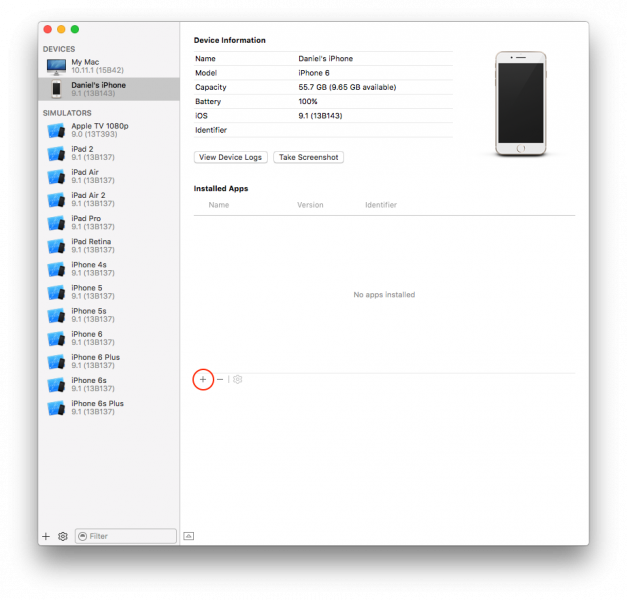The height and width of the screenshot is (600, 627).
Task: Add a new simulator from sidebar plus
Action: 46,536
